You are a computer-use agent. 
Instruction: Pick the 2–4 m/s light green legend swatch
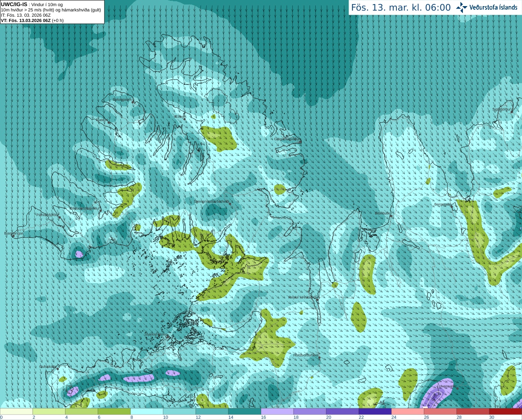pyautogui.click(x=49, y=411)
